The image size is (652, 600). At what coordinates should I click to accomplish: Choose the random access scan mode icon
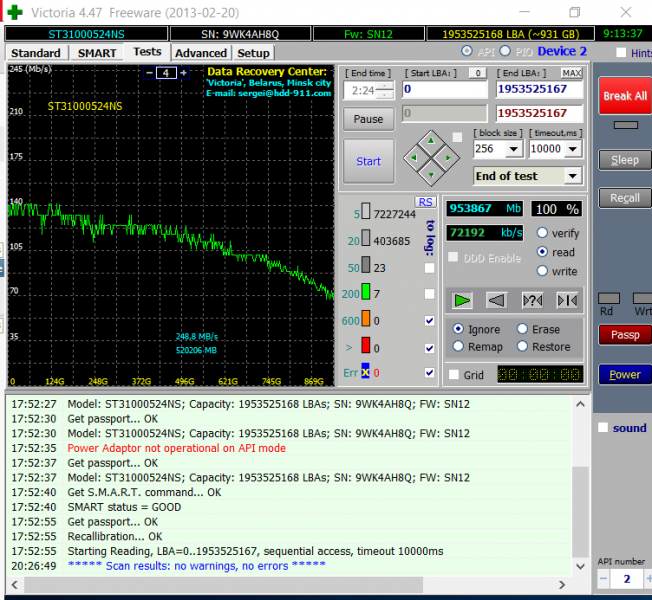(x=532, y=300)
